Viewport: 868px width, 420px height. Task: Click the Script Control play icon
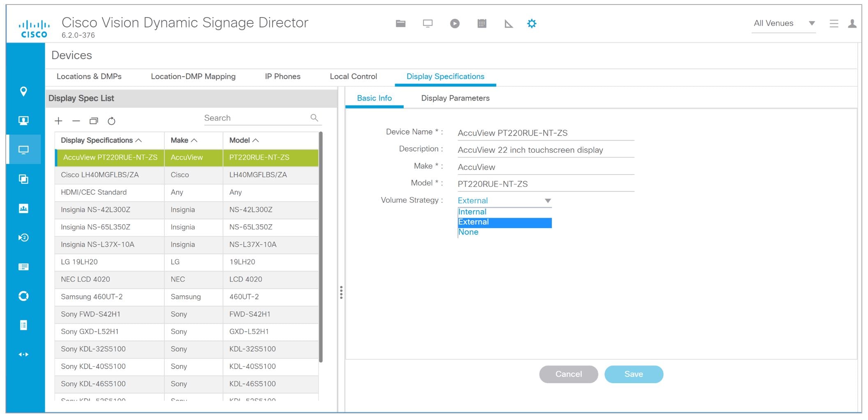[x=455, y=23]
